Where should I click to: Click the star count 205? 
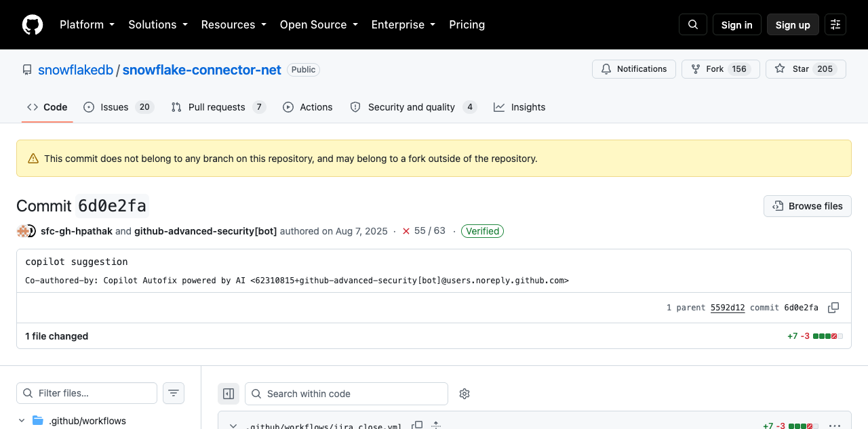click(825, 69)
